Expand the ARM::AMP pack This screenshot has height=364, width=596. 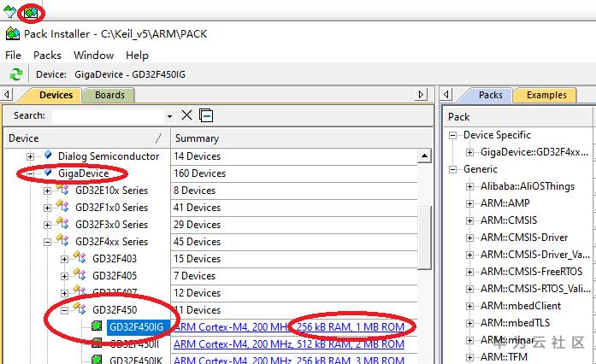(x=469, y=203)
